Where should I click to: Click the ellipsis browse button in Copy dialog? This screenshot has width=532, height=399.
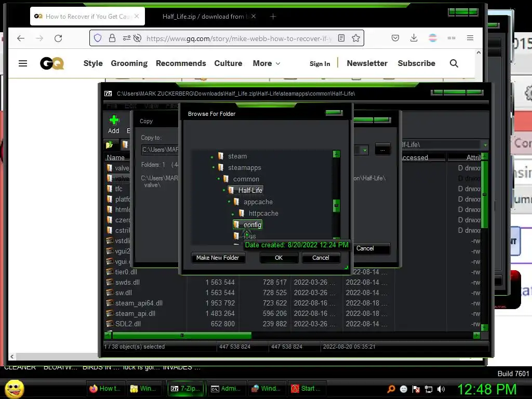pyautogui.click(x=382, y=150)
